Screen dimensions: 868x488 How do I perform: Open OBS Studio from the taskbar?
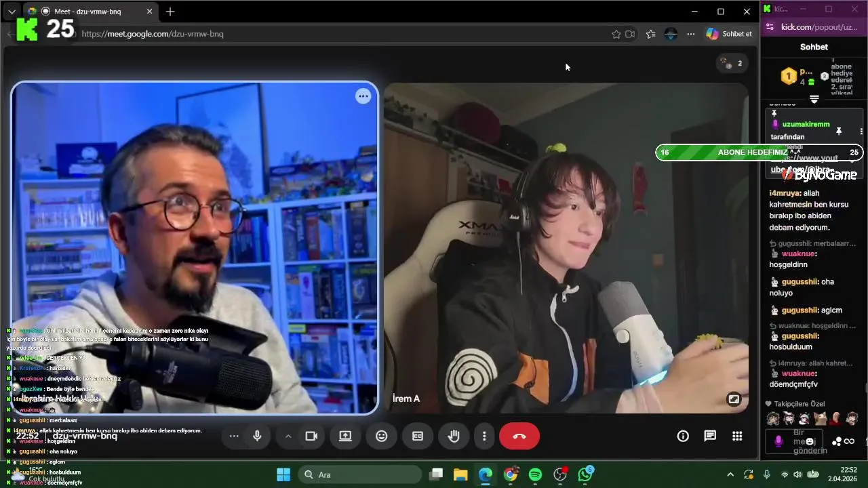tap(560, 474)
